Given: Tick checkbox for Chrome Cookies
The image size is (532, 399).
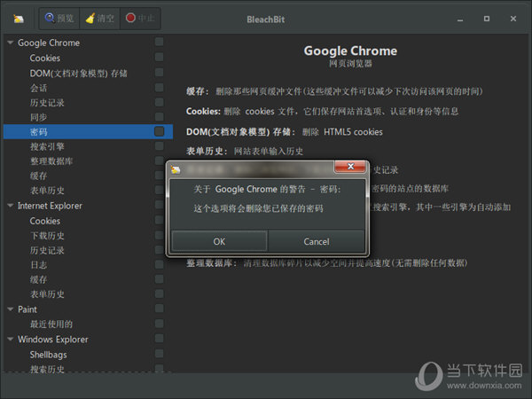Looking at the screenshot, I should [159, 57].
